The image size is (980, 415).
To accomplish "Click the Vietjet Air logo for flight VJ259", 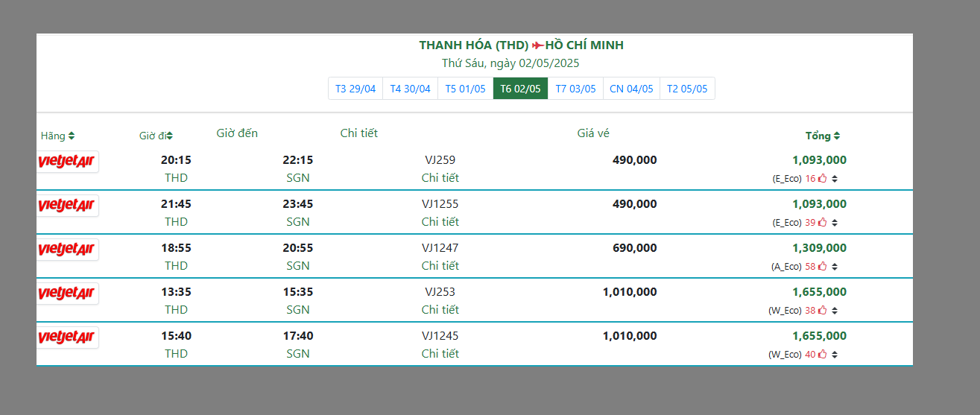I will coord(67,162).
